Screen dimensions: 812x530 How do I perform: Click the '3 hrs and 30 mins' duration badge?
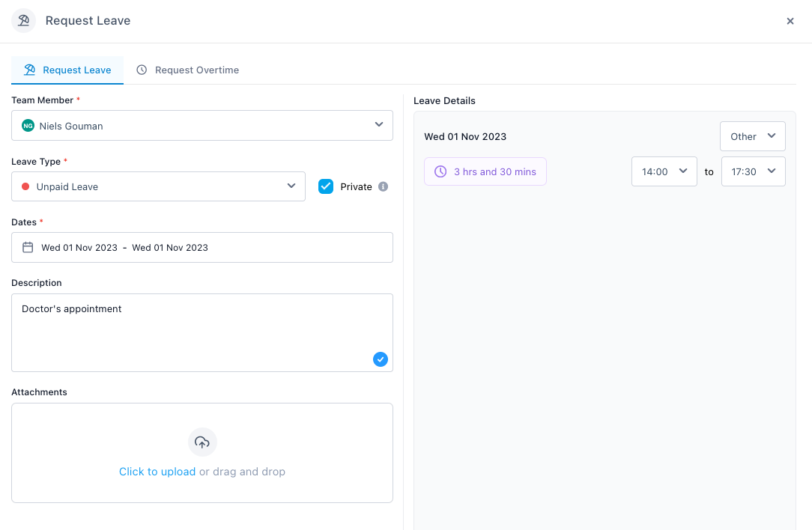485,171
